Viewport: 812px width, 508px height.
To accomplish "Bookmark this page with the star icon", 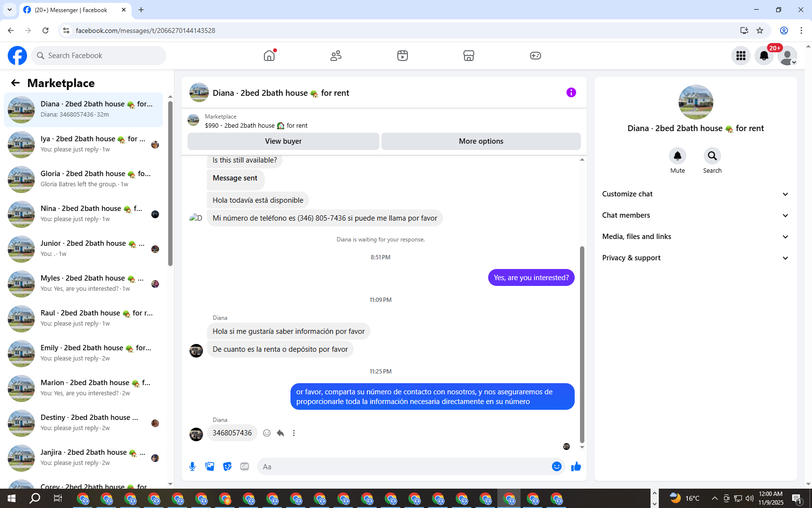I will [x=760, y=30].
